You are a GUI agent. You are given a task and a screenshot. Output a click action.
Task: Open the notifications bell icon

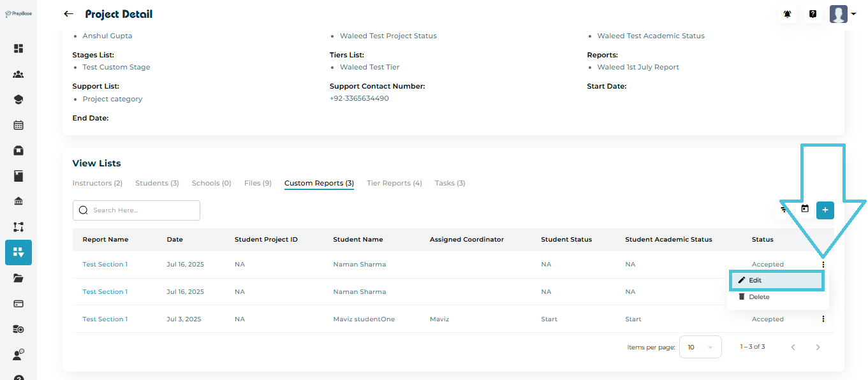[x=787, y=14]
